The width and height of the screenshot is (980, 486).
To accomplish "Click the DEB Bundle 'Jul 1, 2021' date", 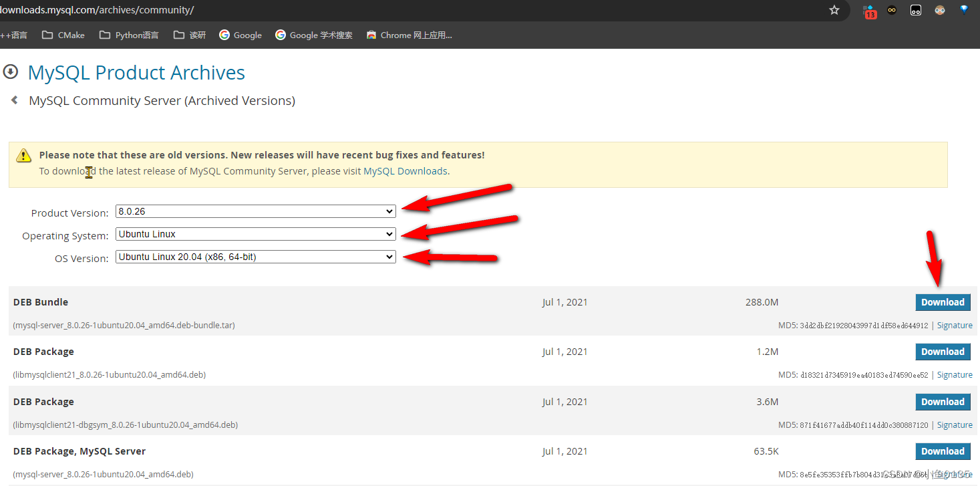I will click(x=565, y=302).
